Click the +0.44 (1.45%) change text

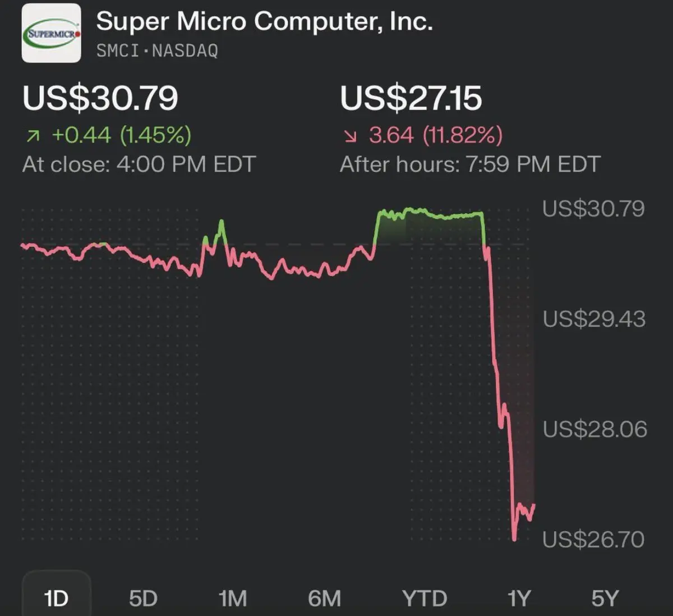coord(121,135)
